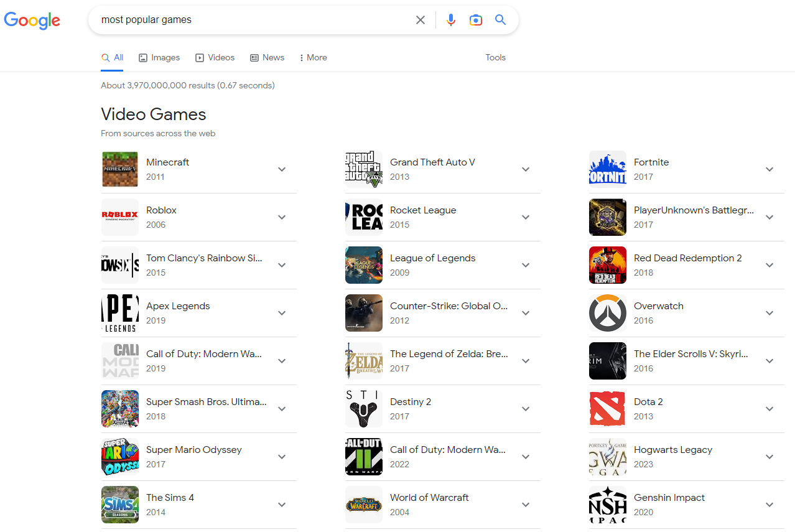795x532 pixels.
Task: Open search by image camera icon
Action: pos(476,20)
